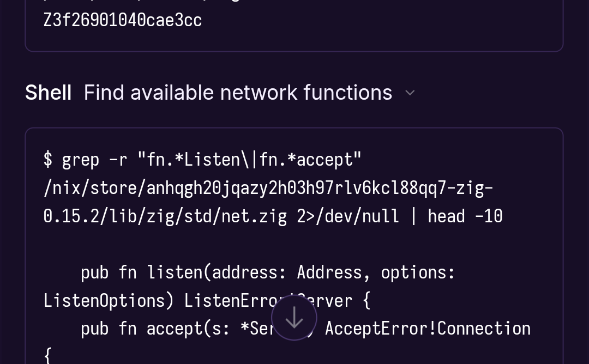Click the AcceptError!Connection return type
Image resolution: width=589 pixels, height=364 pixels.
tap(428, 329)
